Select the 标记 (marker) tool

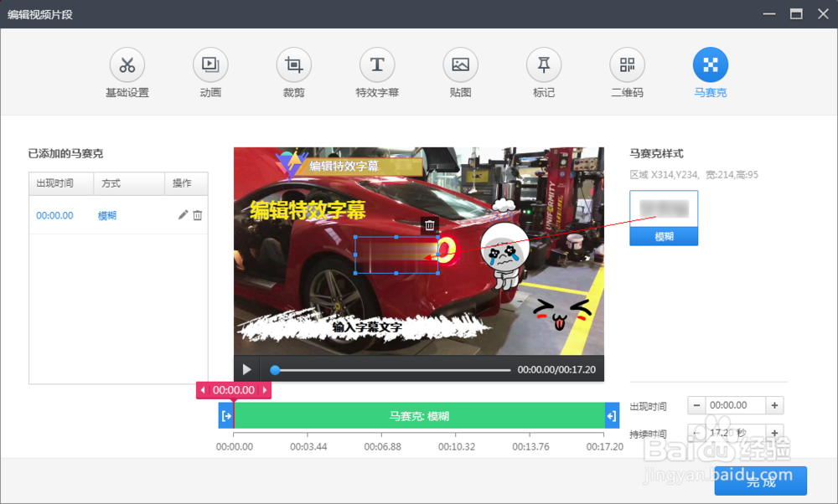click(543, 72)
